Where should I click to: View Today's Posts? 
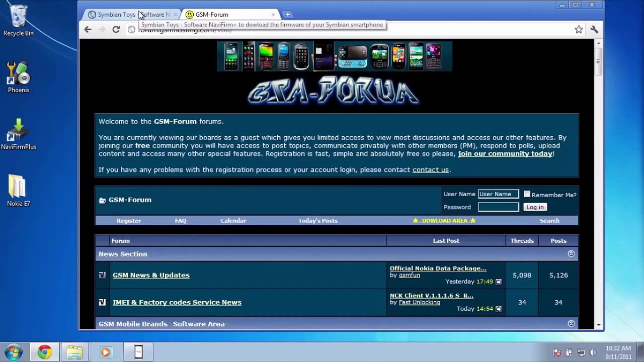click(x=318, y=221)
